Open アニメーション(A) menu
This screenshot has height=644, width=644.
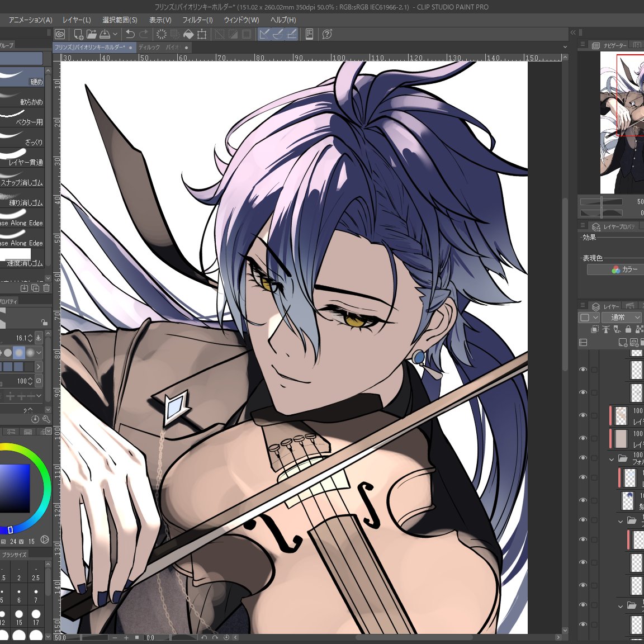(x=30, y=20)
